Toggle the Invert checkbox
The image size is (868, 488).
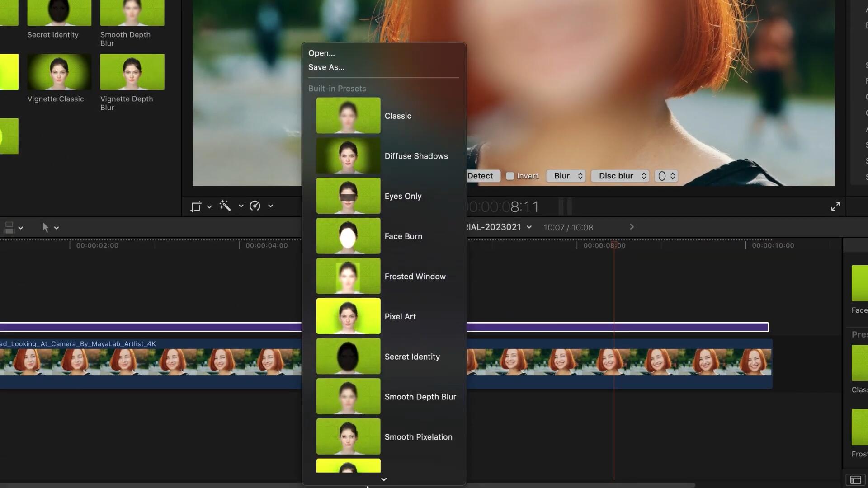coord(510,176)
